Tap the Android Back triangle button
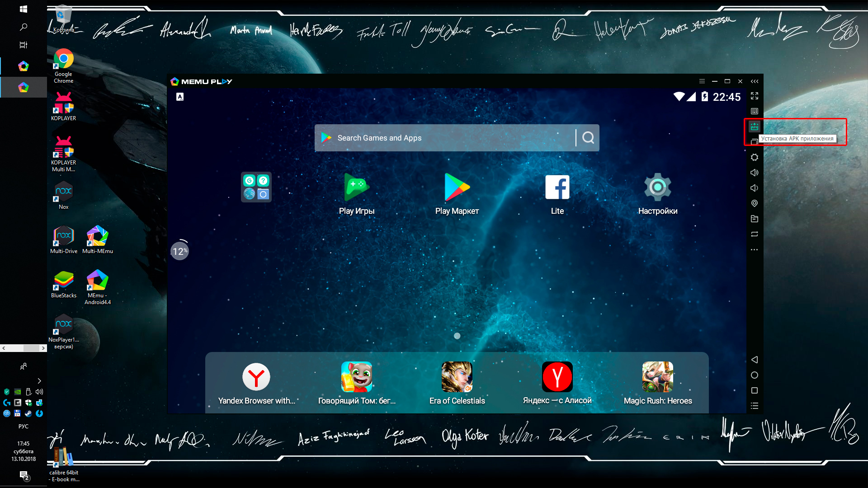The width and height of the screenshot is (868, 488). tap(754, 360)
